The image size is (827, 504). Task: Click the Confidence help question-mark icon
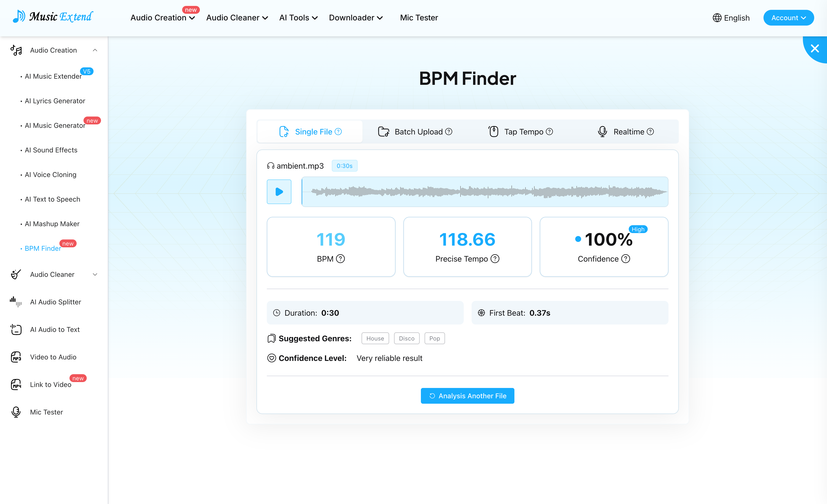tap(626, 259)
